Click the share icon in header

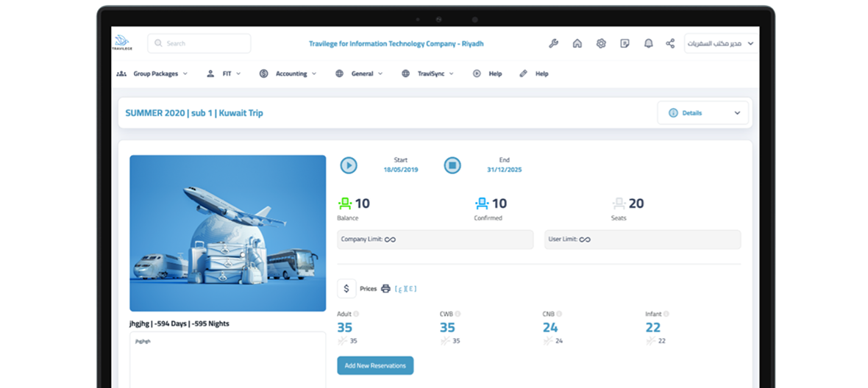click(x=670, y=43)
